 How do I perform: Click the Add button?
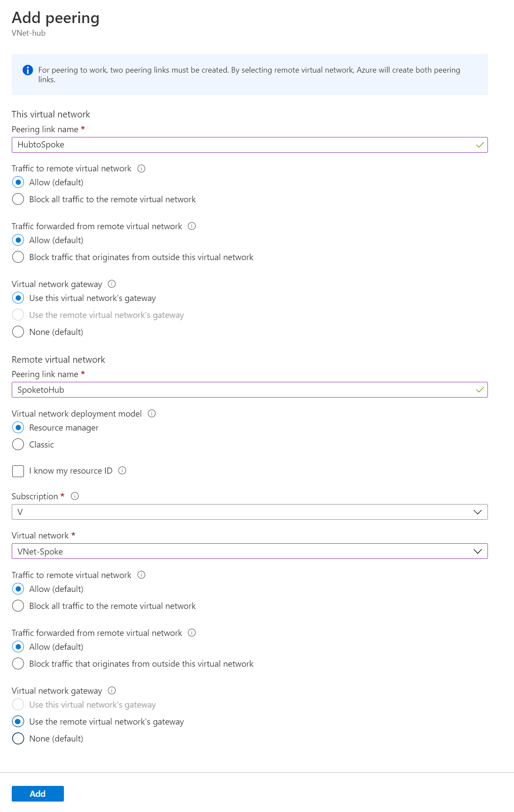38,794
